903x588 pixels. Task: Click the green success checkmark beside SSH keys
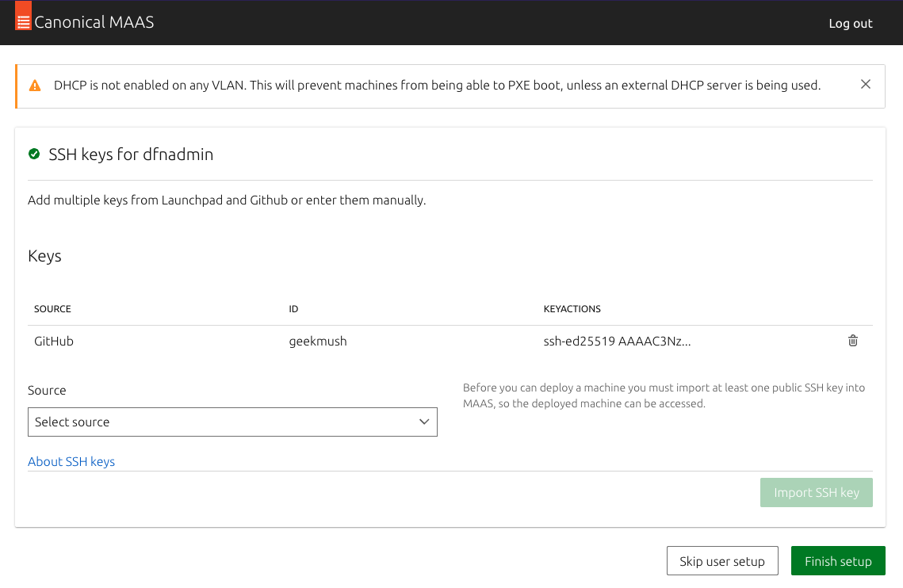point(34,154)
